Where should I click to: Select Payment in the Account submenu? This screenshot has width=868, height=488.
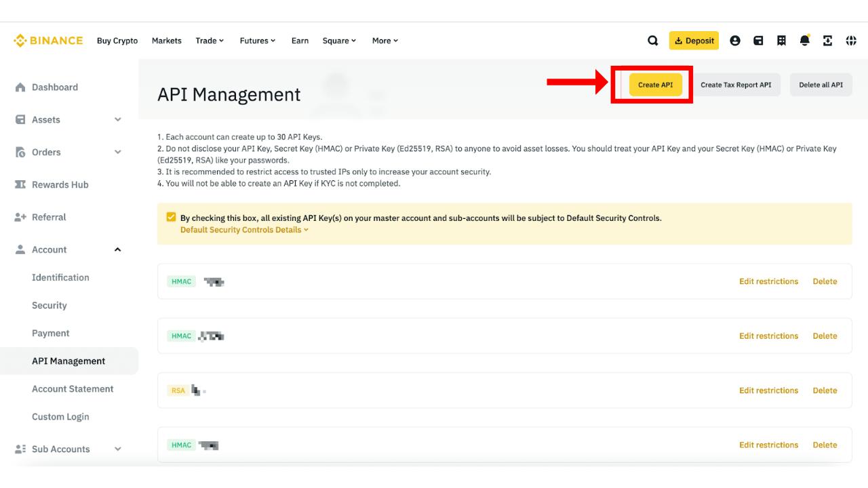click(51, 333)
